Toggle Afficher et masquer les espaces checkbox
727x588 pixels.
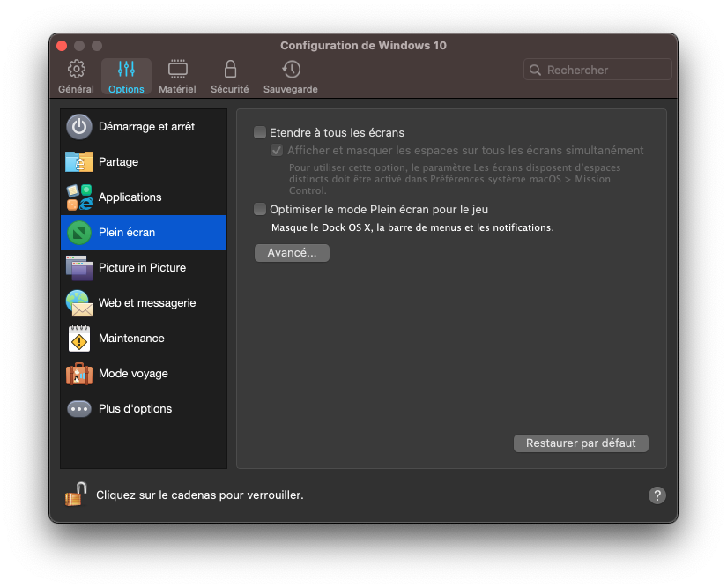click(x=277, y=150)
